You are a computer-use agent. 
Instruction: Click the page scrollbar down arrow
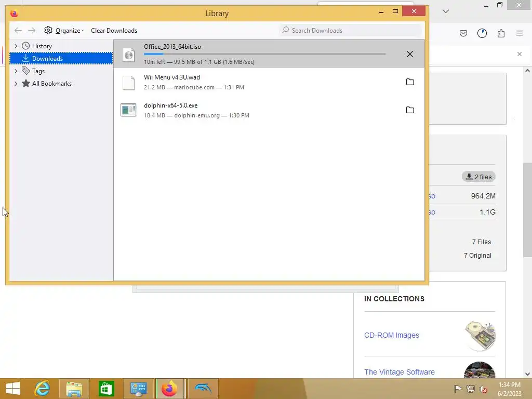click(x=527, y=374)
